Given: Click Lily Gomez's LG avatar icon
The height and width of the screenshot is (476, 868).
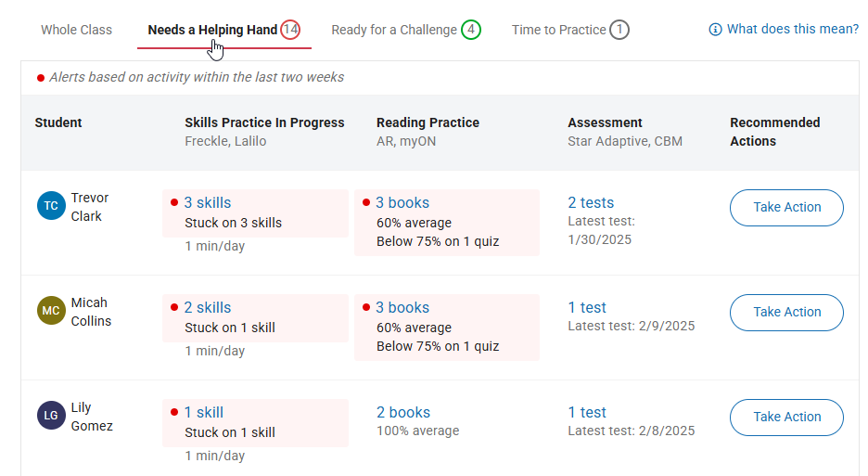Looking at the screenshot, I should click(51, 415).
